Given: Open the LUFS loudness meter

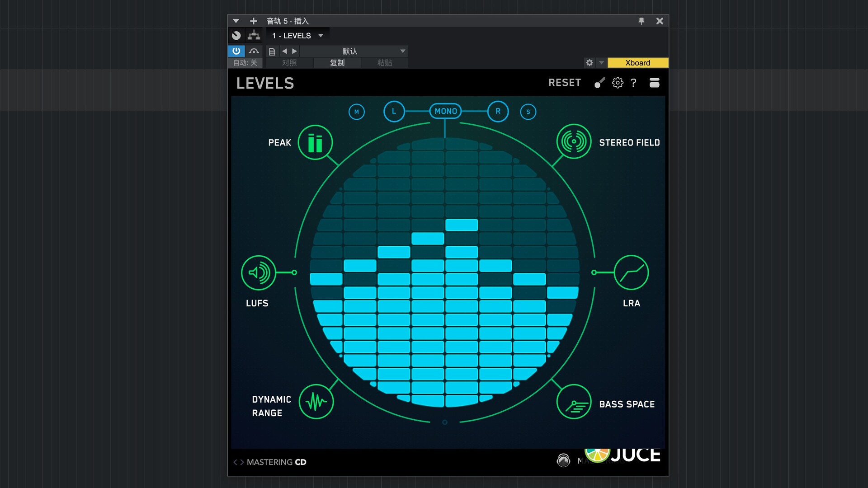Looking at the screenshot, I should click(x=259, y=272).
